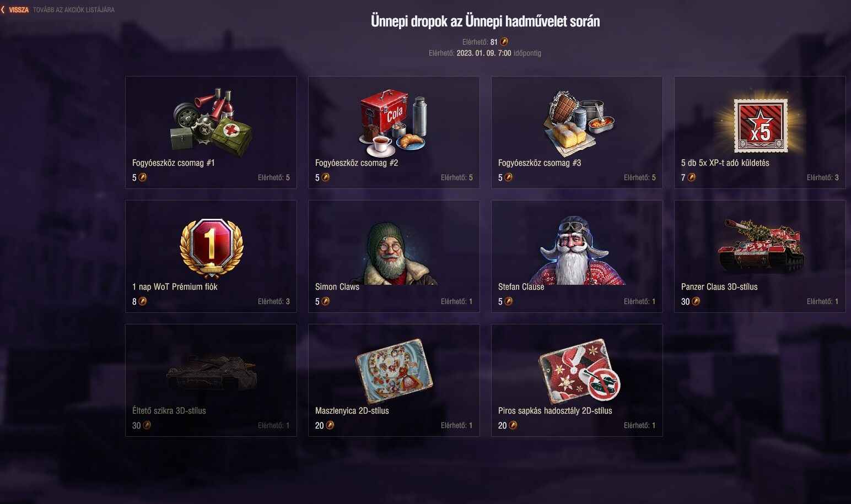Screen dimensions: 851x504
Task: Click the Vissza back button
Action: click(x=15, y=10)
